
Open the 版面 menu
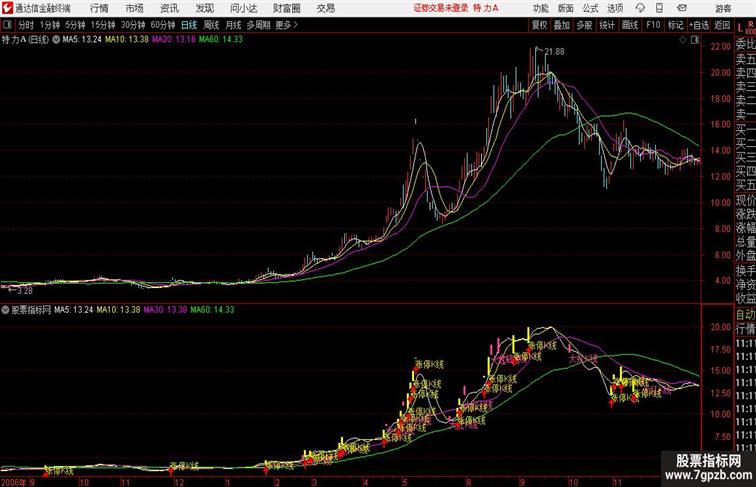click(x=565, y=8)
